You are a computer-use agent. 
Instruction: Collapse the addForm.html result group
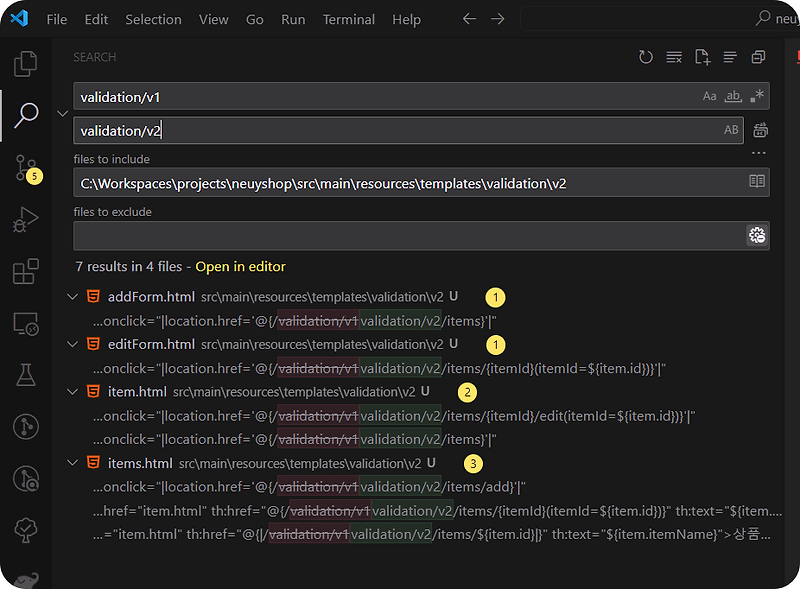click(x=71, y=296)
